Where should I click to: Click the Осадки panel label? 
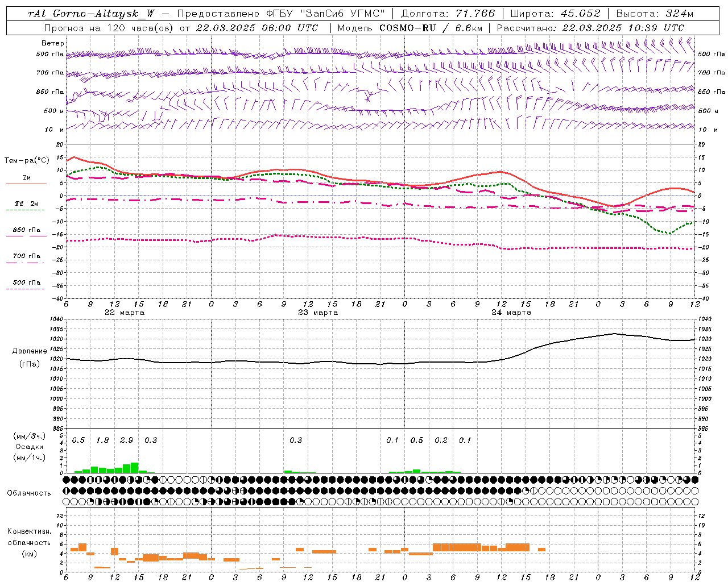[30, 447]
